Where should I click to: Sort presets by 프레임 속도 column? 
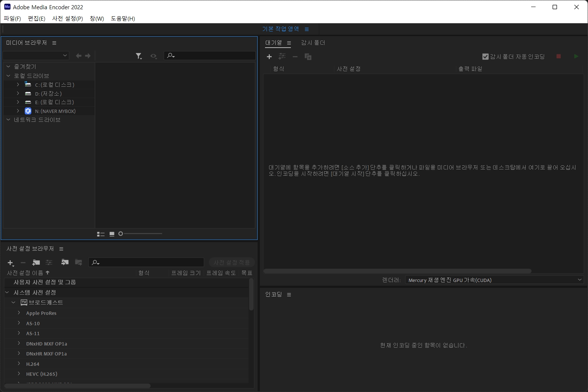pos(221,273)
